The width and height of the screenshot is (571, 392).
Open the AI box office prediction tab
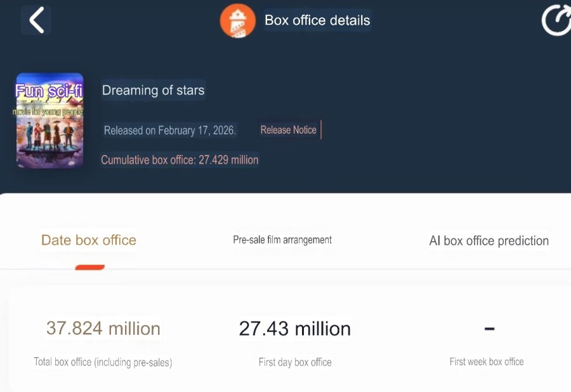click(x=489, y=240)
